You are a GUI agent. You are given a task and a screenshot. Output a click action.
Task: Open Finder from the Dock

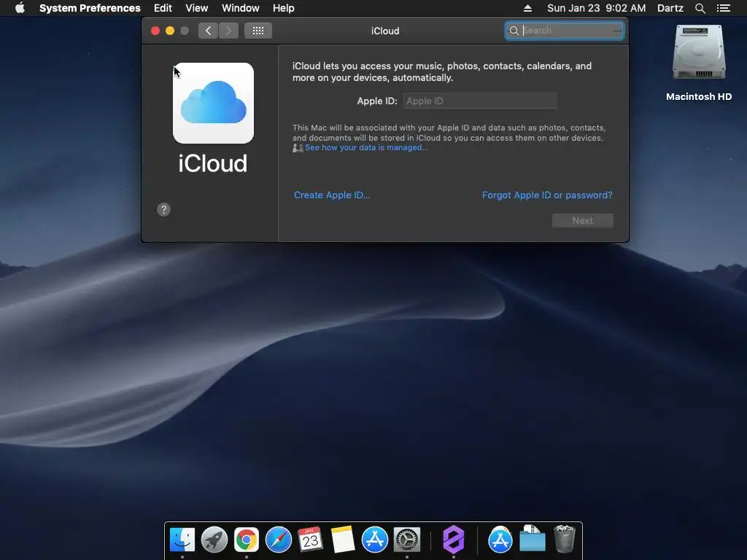click(182, 540)
